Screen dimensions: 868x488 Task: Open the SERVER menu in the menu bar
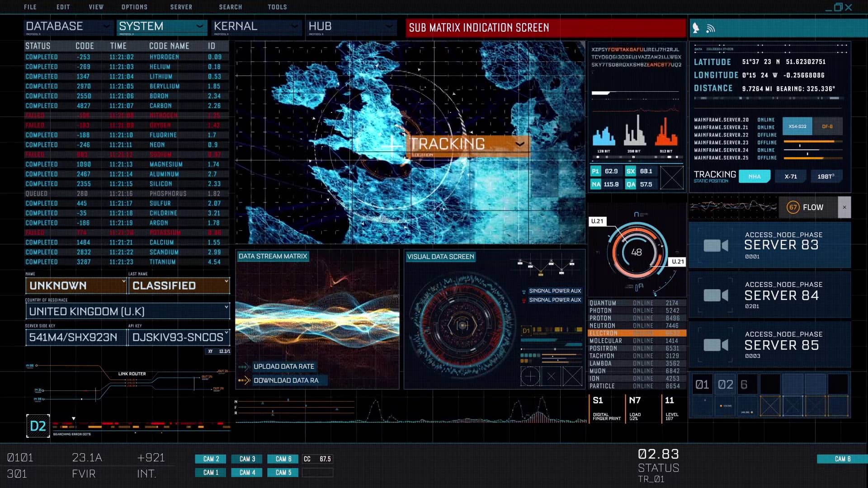click(181, 7)
